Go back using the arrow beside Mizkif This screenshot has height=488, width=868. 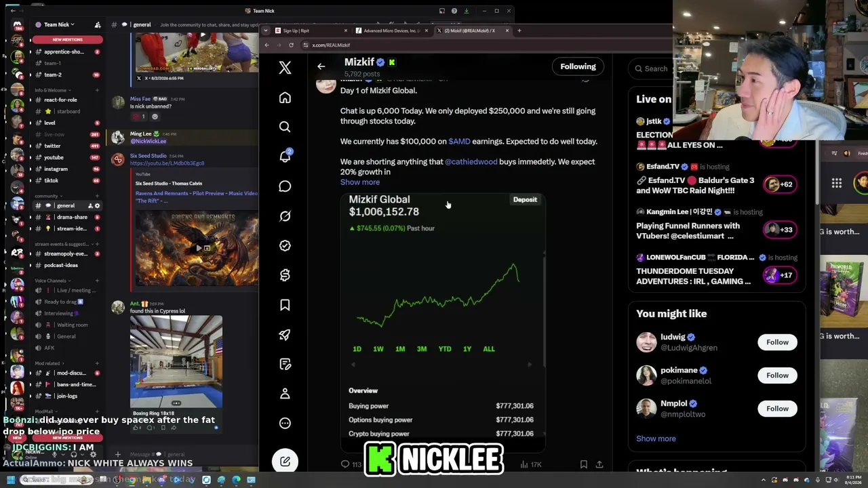321,66
